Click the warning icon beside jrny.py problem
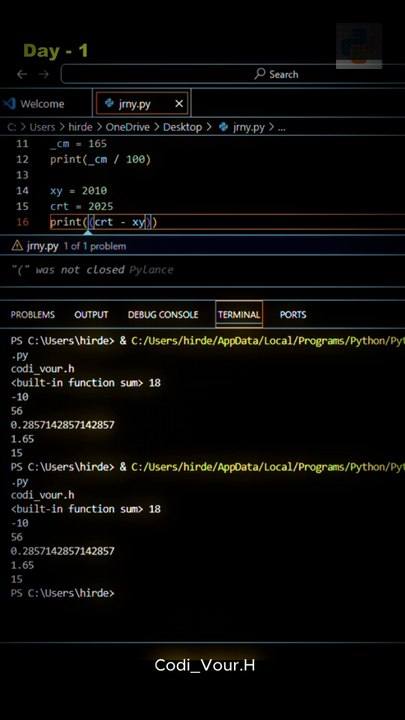 coord(17,246)
